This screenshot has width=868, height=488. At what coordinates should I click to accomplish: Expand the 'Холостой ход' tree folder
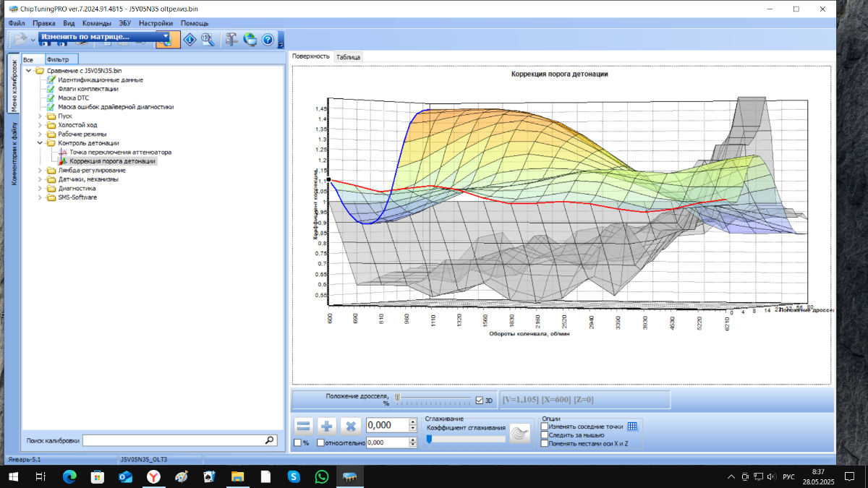pyautogui.click(x=41, y=125)
